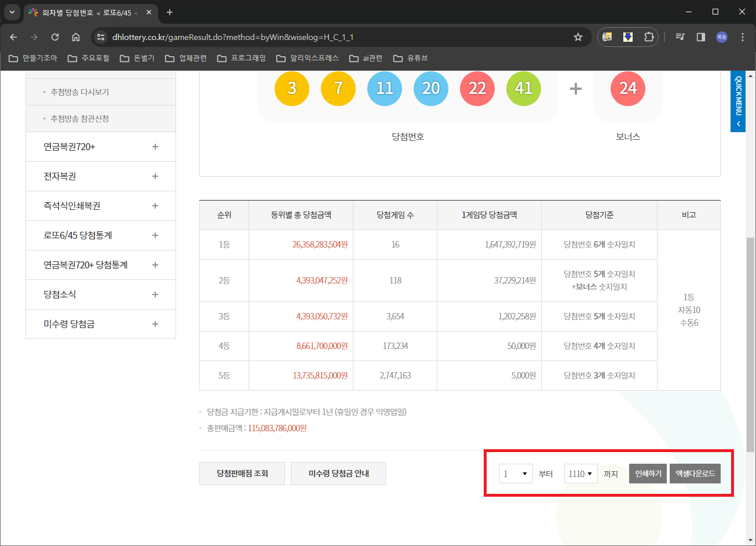Image resolution: width=756 pixels, height=546 pixels.
Task: Click the per-game prize 1,647,392,719원
Action: [x=510, y=245]
